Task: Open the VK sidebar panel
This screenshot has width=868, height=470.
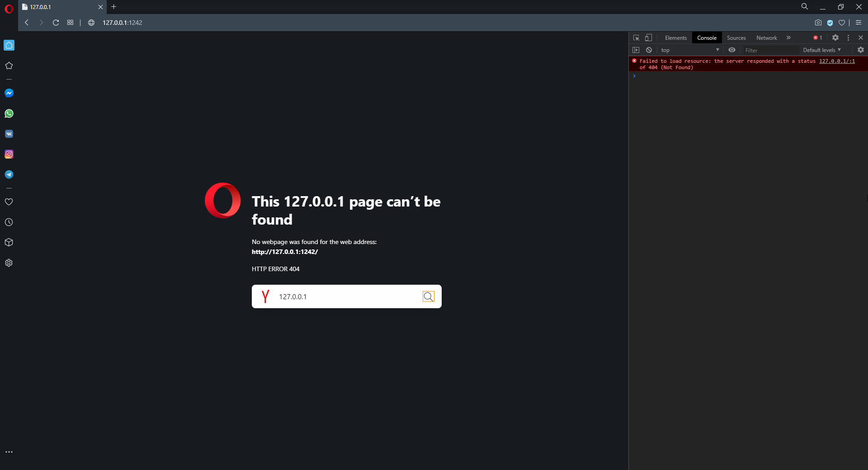Action: 9,134
